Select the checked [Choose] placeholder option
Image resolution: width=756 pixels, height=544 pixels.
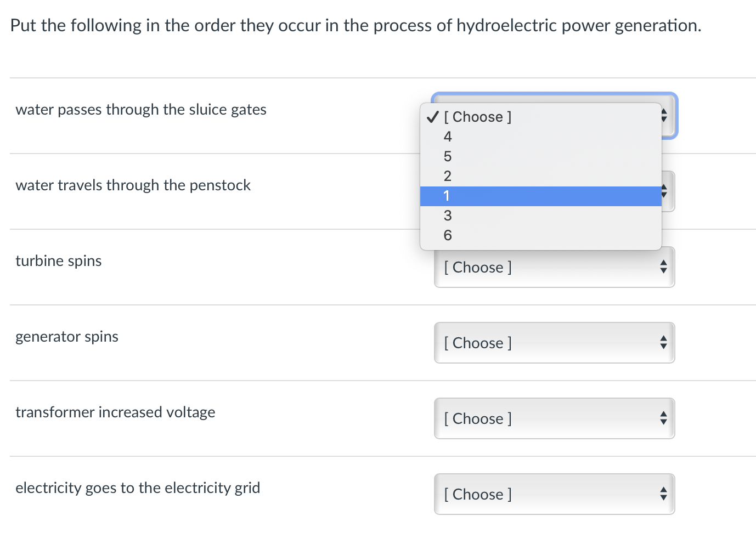coord(477,117)
